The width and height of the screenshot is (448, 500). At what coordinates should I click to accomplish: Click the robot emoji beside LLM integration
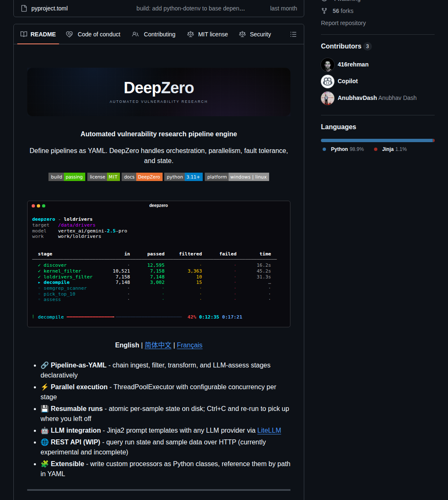pos(45,431)
